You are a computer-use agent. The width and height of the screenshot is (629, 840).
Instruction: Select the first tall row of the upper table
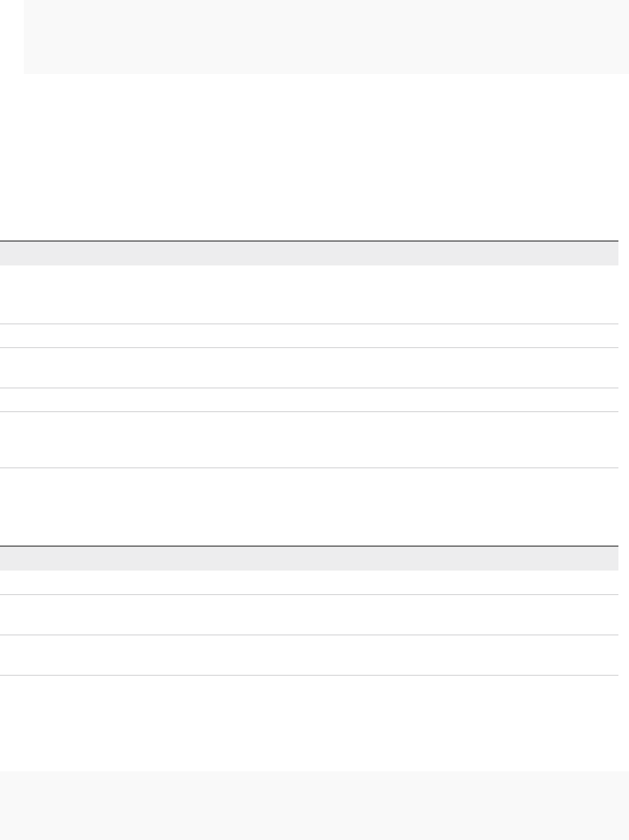point(309,295)
